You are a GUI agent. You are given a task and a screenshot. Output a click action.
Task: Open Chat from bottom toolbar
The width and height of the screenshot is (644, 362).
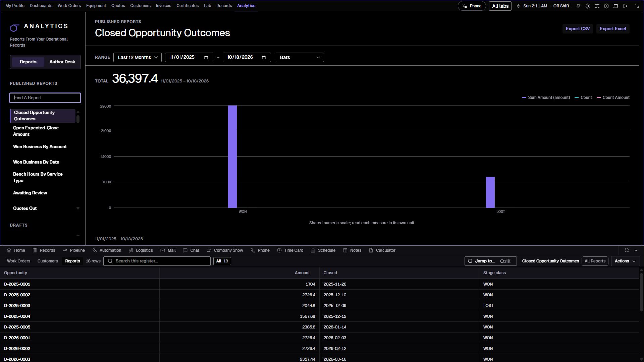coord(191,250)
